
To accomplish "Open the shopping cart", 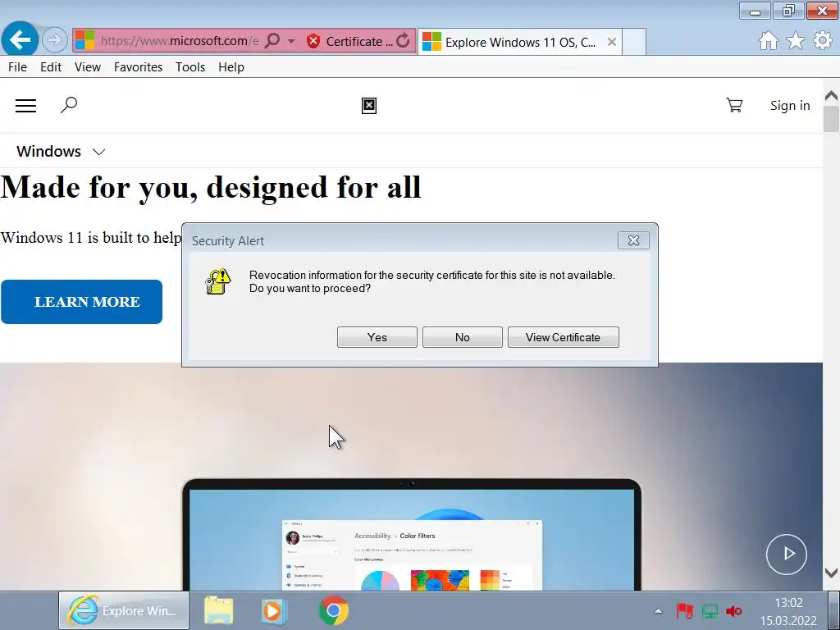I will [734, 105].
